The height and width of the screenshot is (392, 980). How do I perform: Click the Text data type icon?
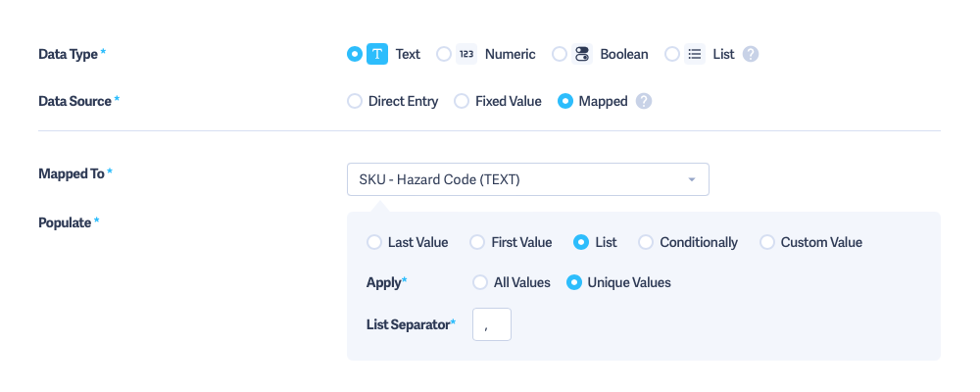377,55
